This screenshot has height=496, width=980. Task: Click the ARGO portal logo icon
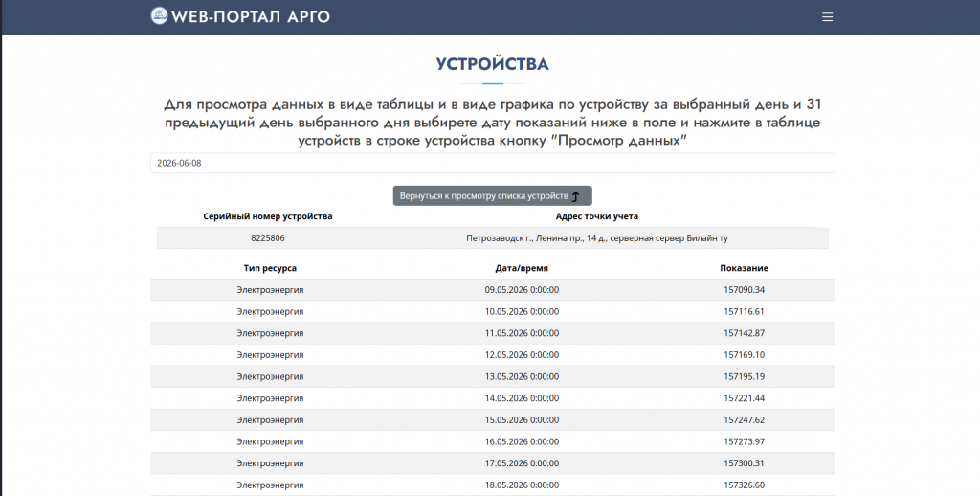click(x=160, y=15)
